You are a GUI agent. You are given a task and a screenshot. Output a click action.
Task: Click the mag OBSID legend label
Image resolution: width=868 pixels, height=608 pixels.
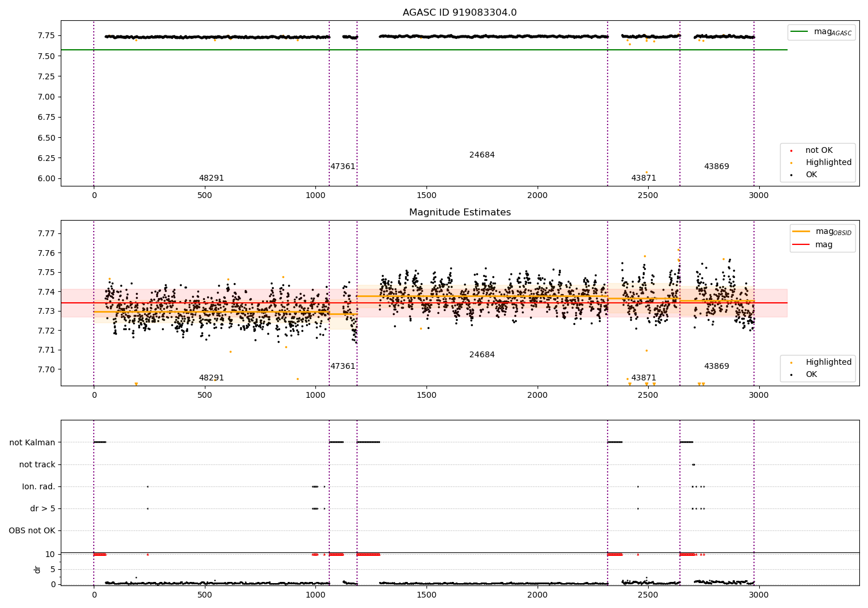coord(833,232)
